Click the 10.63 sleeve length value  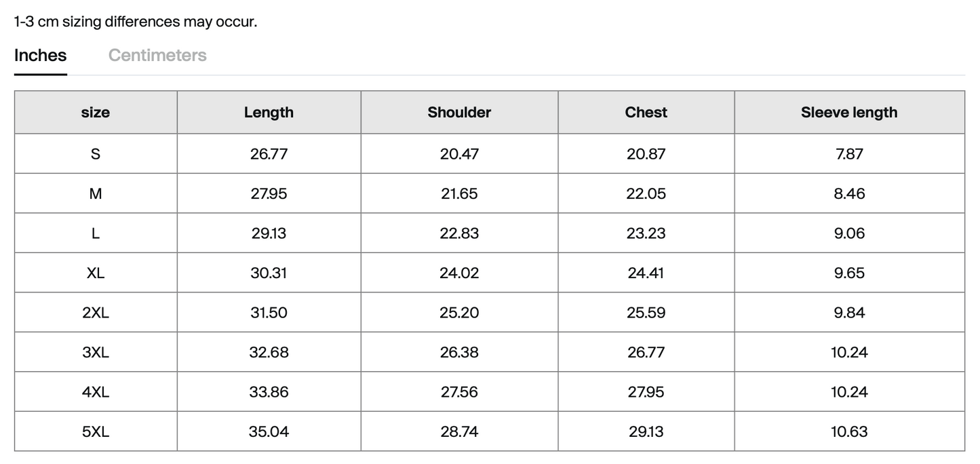848,431
